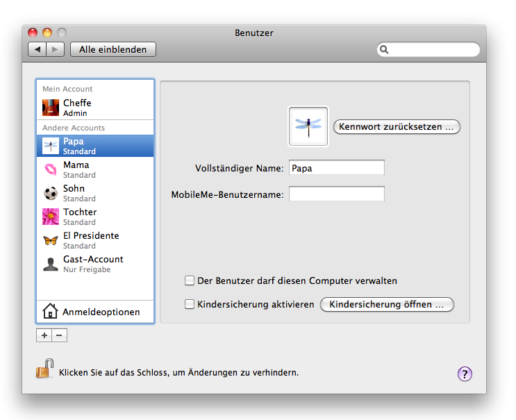Click the add user plus button
516x420 pixels.
(x=44, y=335)
